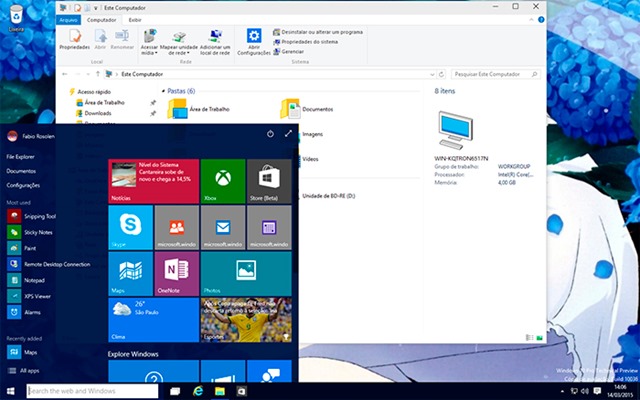
Task: Open the Xbox tile
Action: pyautogui.click(x=223, y=181)
